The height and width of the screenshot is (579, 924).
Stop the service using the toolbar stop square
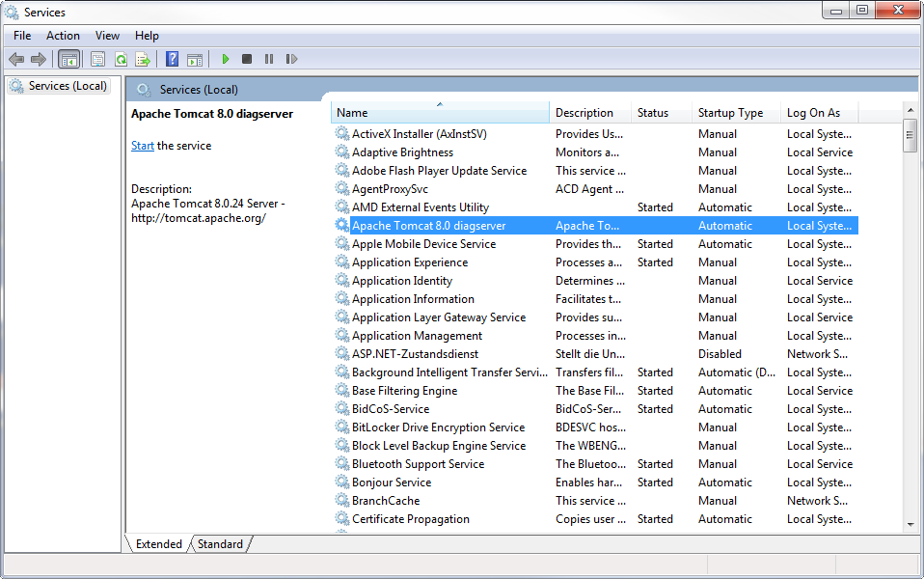click(247, 59)
